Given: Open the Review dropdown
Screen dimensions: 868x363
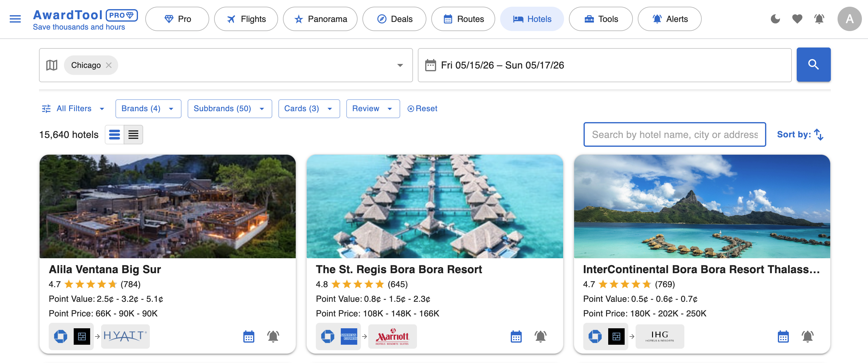Looking at the screenshot, I should click(x=373, y=108).
